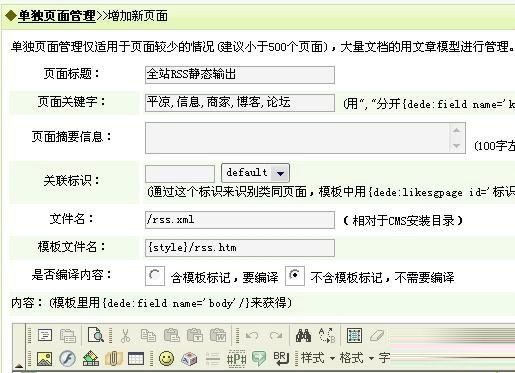
Task: Expand the 格式 format dropdown
Action: click(357, 358)
